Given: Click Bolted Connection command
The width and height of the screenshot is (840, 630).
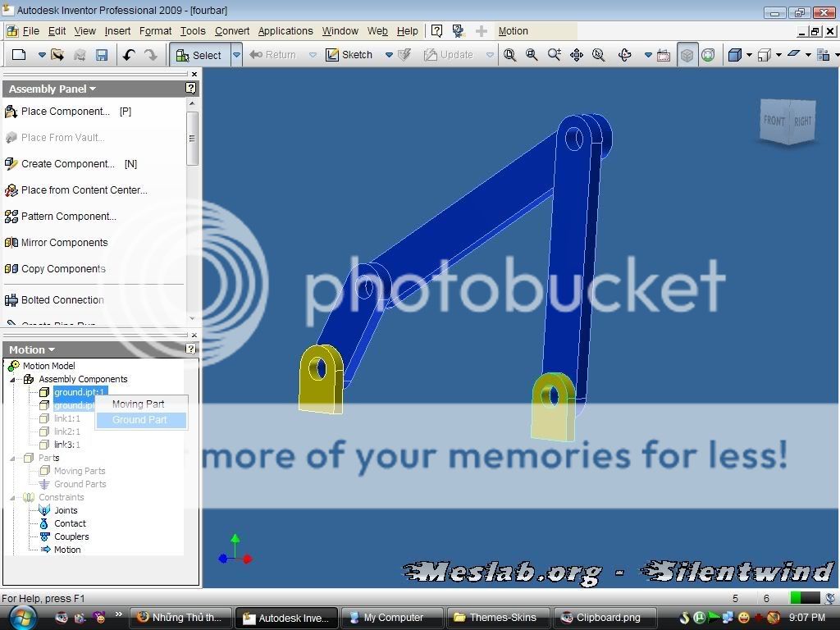Looking at the screenshot, I should click(x=54, y=300).
